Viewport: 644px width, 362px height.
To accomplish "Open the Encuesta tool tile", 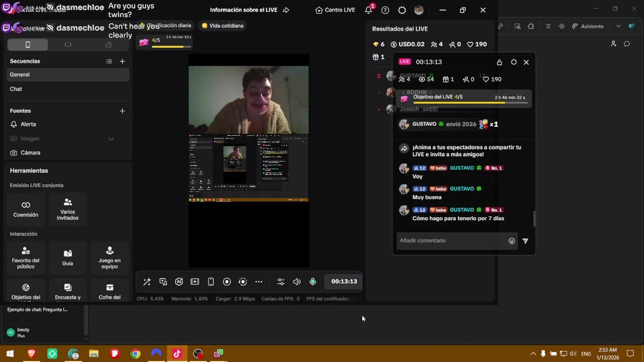I will pos(67,291).
